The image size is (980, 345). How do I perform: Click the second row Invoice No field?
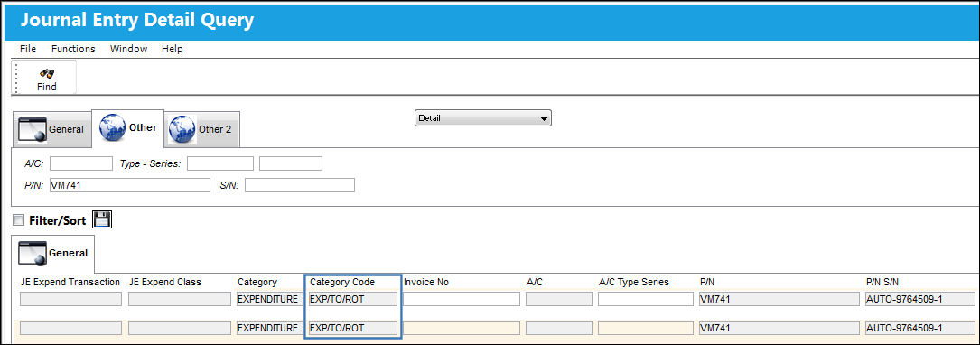pyautogui.click(x=462, y=328)
